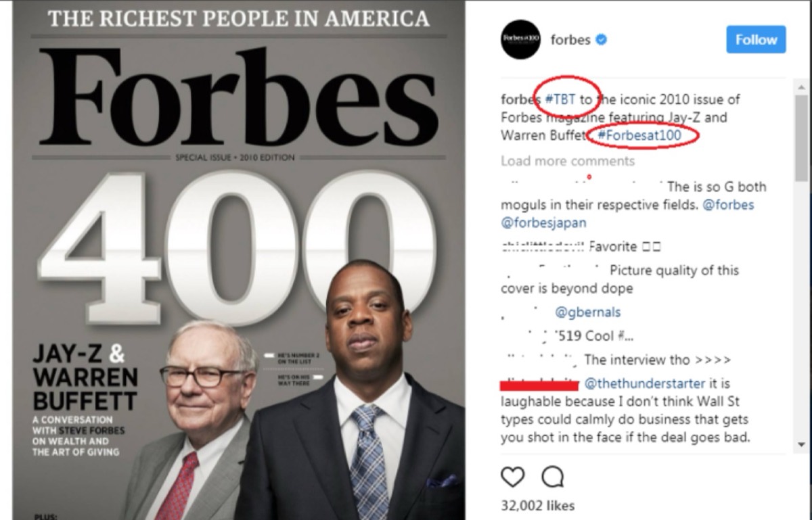Click the caption's forbes author name
Image resolution: width=812 pixels, height=520 pixels.
click(516, 99)
